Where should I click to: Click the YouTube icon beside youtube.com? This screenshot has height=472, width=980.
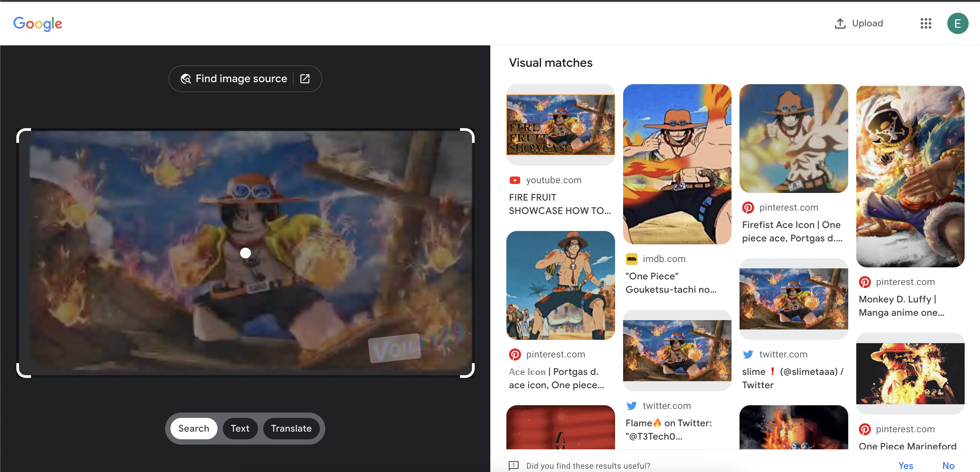coord(515,180)
